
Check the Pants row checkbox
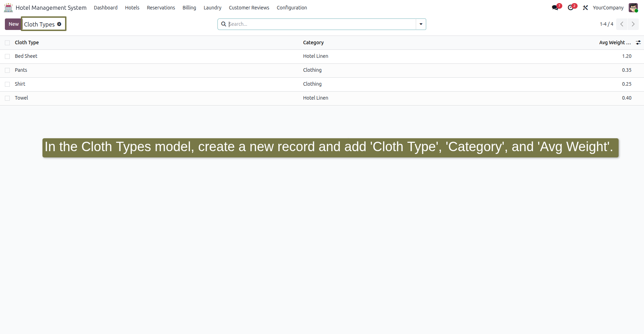pos(7,70)
